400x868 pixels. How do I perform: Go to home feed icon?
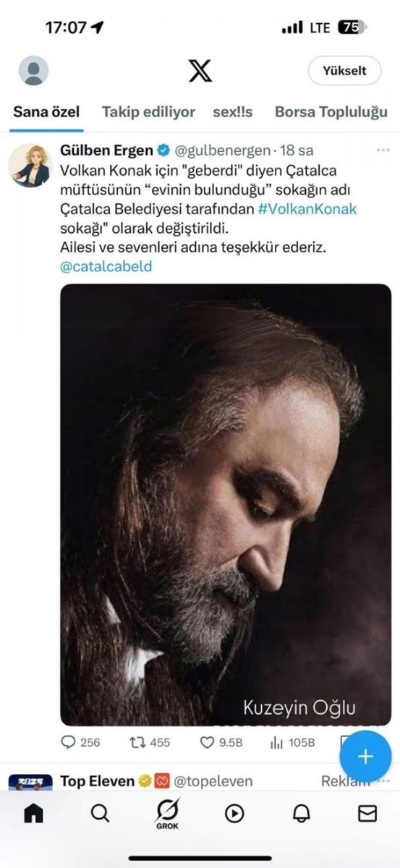pyautogui.click(x=33, y=813)
